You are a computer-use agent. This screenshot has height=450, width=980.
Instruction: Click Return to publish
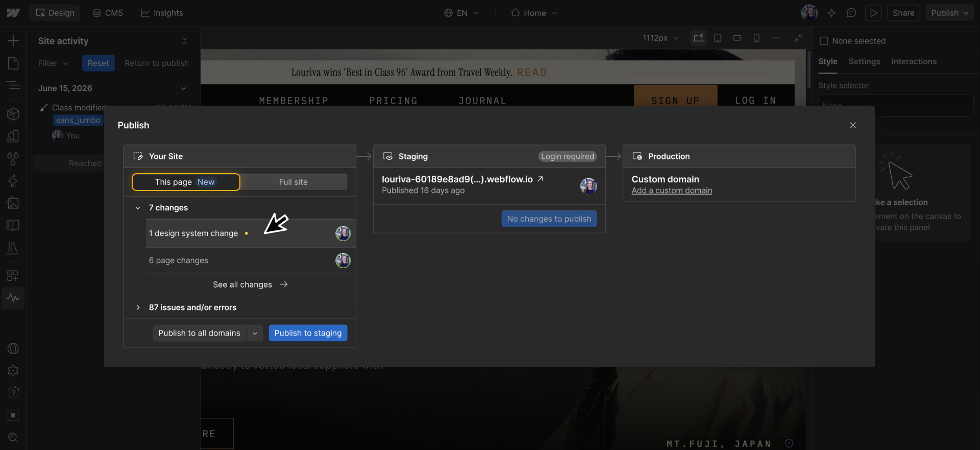(x=157, y=63)
